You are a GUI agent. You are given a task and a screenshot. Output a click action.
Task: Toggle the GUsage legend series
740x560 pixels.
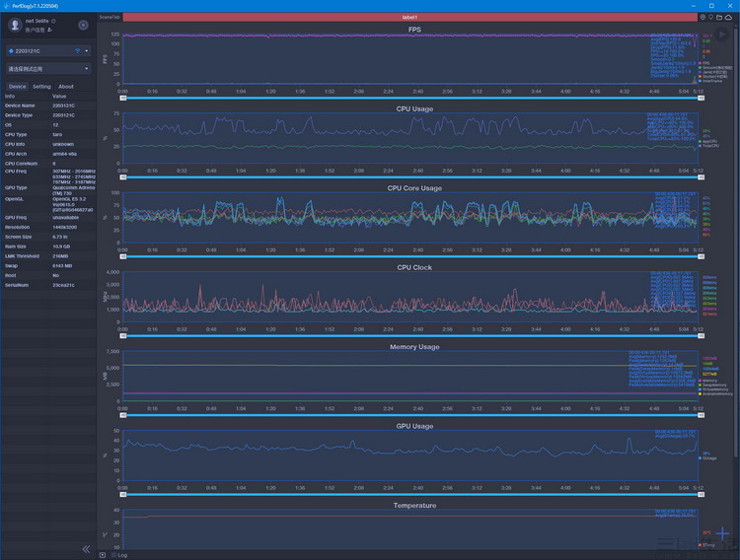(707, 458)
